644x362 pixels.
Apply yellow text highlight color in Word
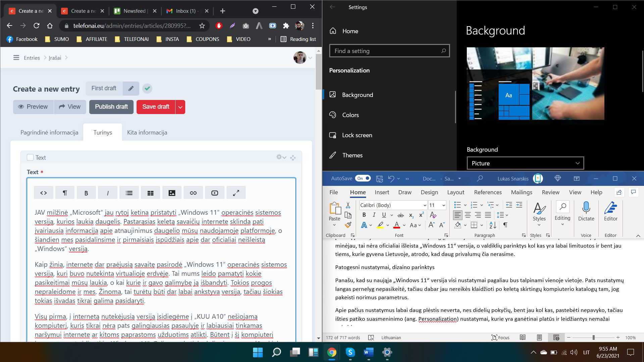[x=380, y=225]
